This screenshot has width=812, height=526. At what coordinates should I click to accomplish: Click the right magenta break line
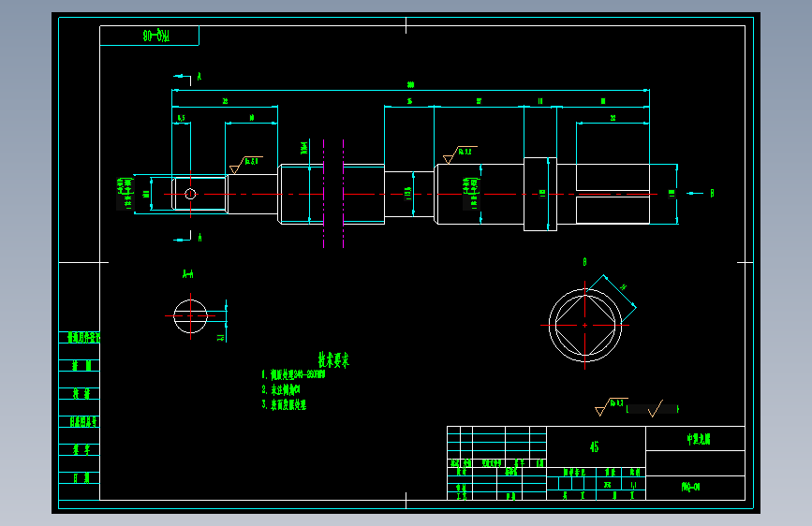[344, 194]
